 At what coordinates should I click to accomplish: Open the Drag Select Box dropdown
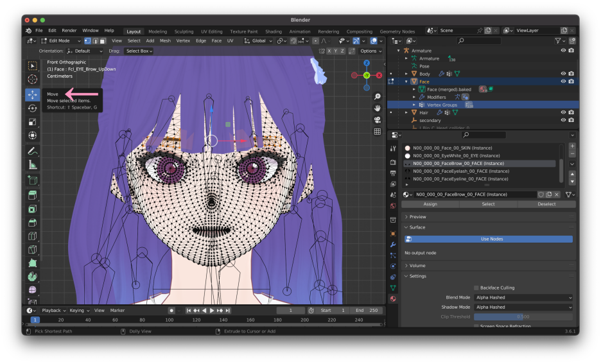[x=139, y=51]
